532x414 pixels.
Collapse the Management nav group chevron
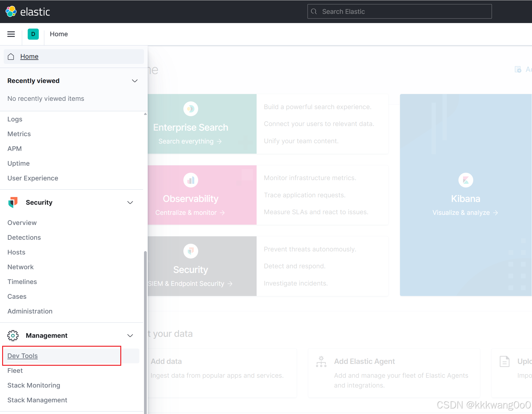[x=130, y=336]
